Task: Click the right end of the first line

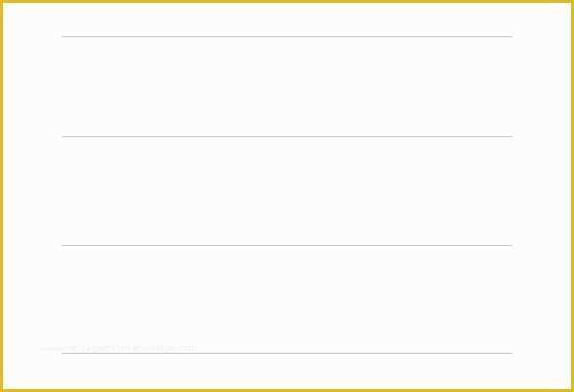Action: coord(510,36)
